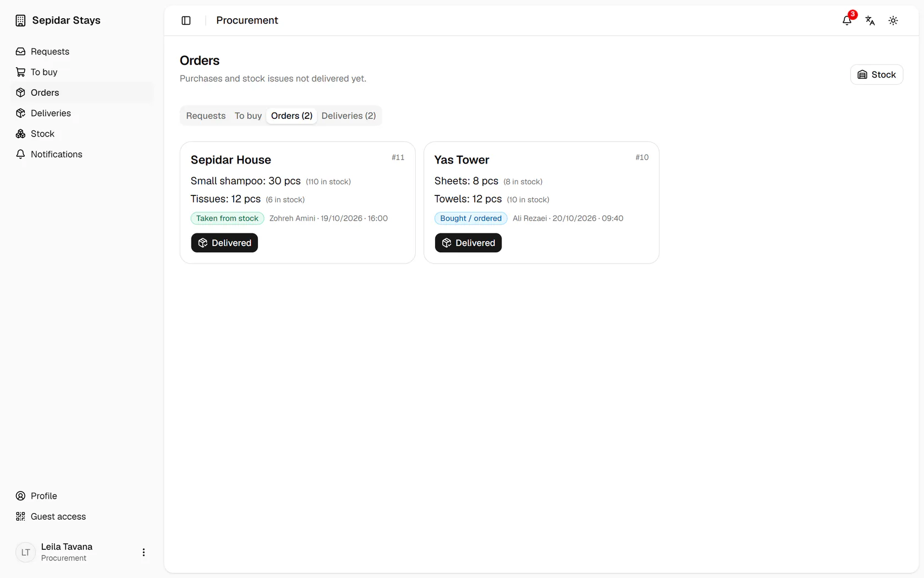924x578 pixels.
Task: Mark Yas Tower order as Delivered
Action: (x=468, y=243)
